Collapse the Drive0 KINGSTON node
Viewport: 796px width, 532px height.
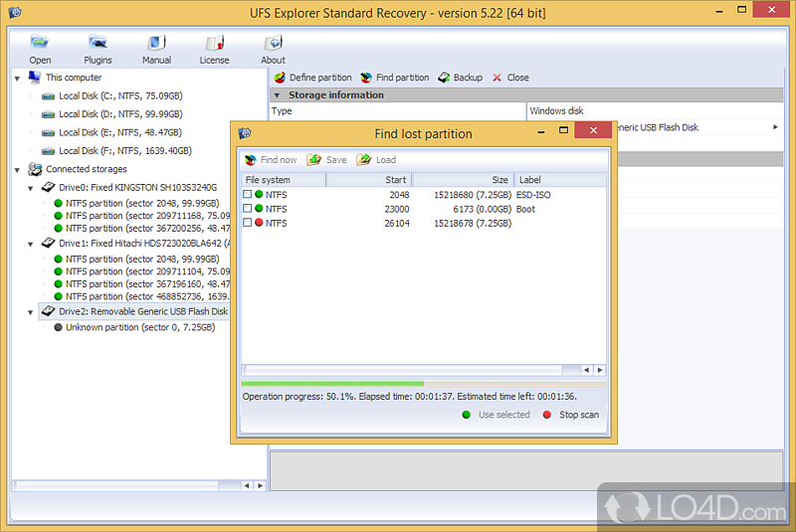pos(31,189)
